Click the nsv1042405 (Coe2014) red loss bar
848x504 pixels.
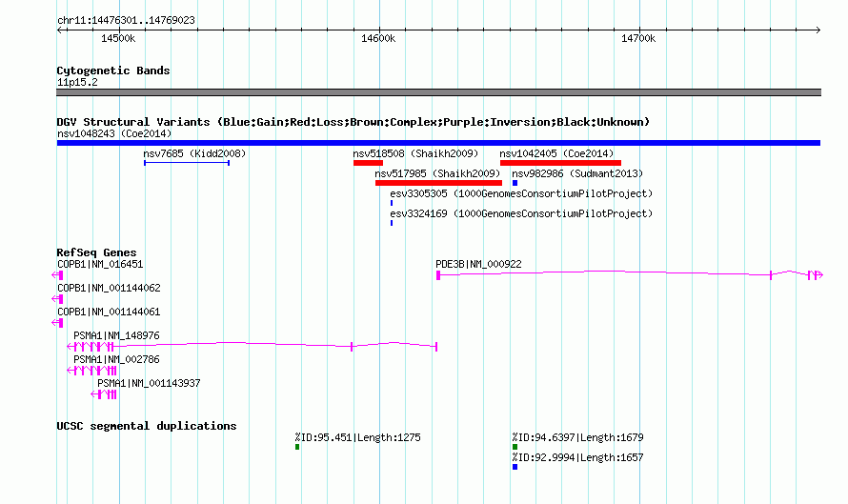[x=560, y=163]
